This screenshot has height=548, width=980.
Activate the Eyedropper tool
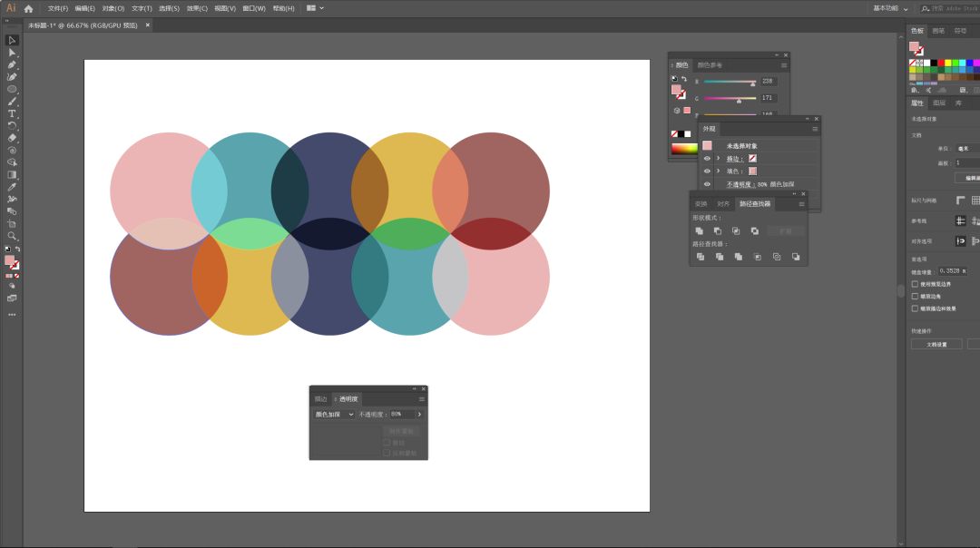(12, 187)
